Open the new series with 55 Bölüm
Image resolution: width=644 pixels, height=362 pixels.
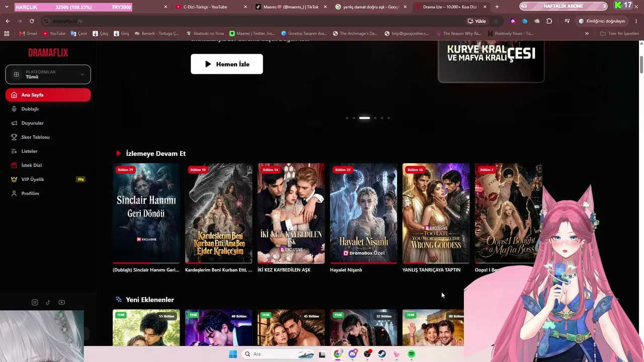[146, 328]
